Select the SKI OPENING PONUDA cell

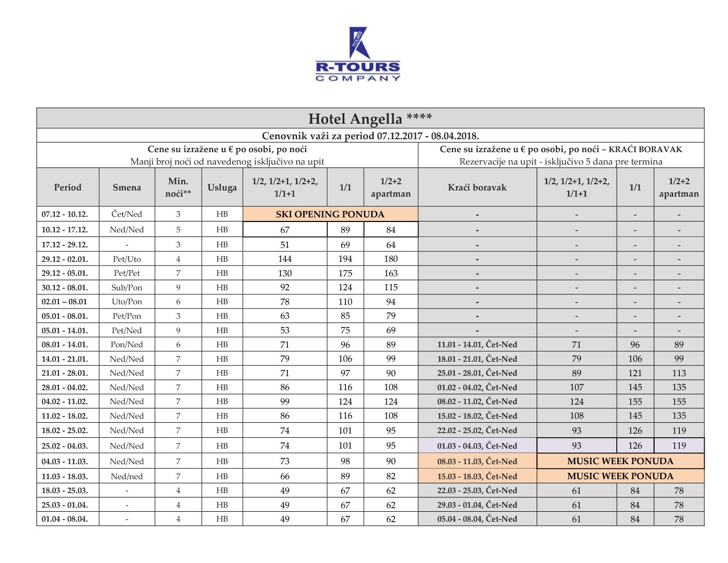coord(330,214)
